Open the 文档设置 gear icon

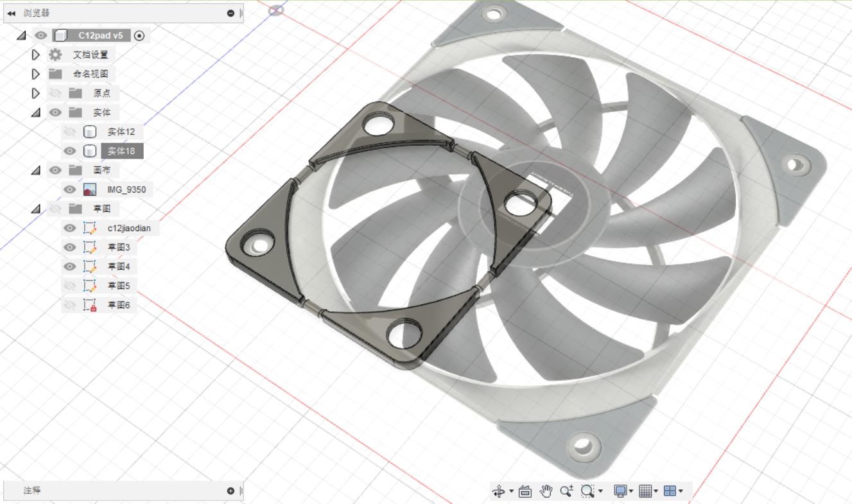point(56,55)
